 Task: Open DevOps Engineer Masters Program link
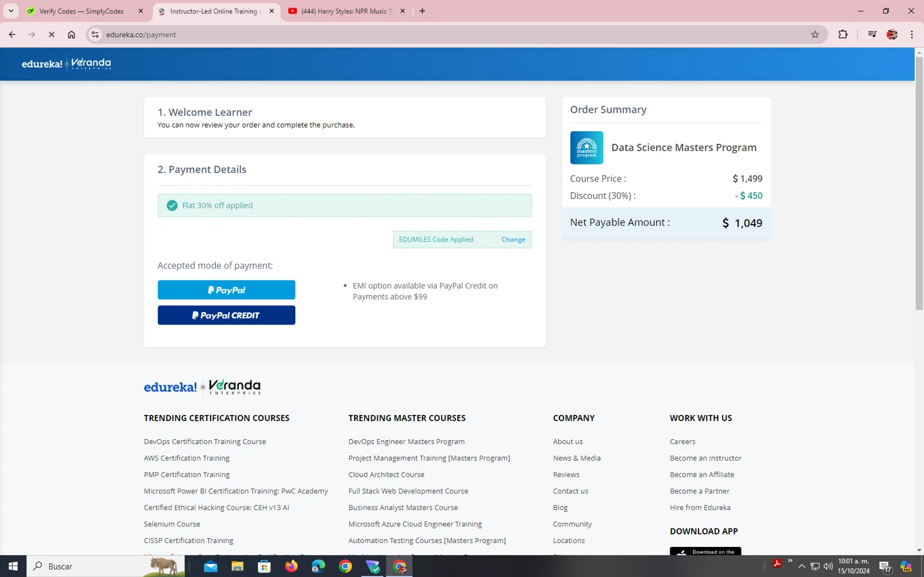point(407,442)
